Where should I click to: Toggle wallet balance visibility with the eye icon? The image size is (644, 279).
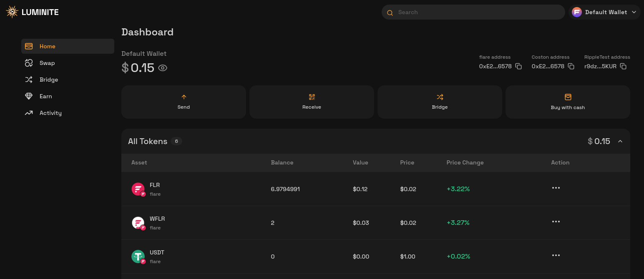(162, 67)
